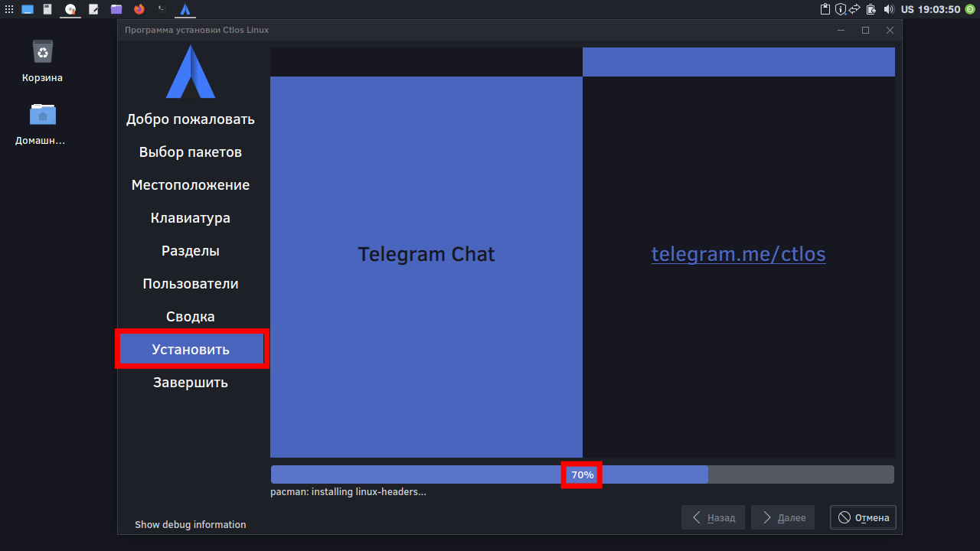980x551 pixels.
Task: Click the show desktop icon in the panel
Action: click(x=28, y=9)
